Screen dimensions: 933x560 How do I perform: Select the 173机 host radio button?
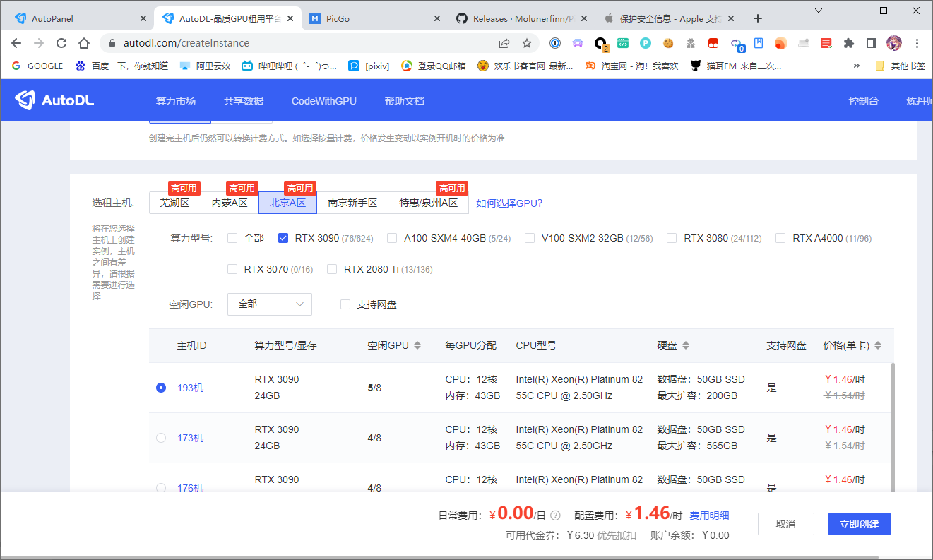pyautogui.click(x=161, y=438)
